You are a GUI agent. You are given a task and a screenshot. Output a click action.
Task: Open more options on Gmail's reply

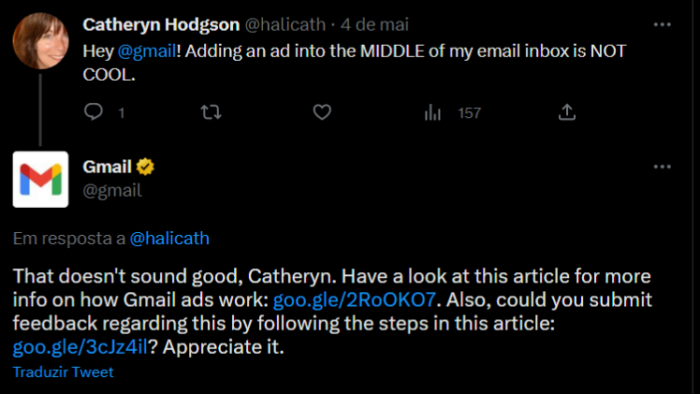click(x=662, y=167)
